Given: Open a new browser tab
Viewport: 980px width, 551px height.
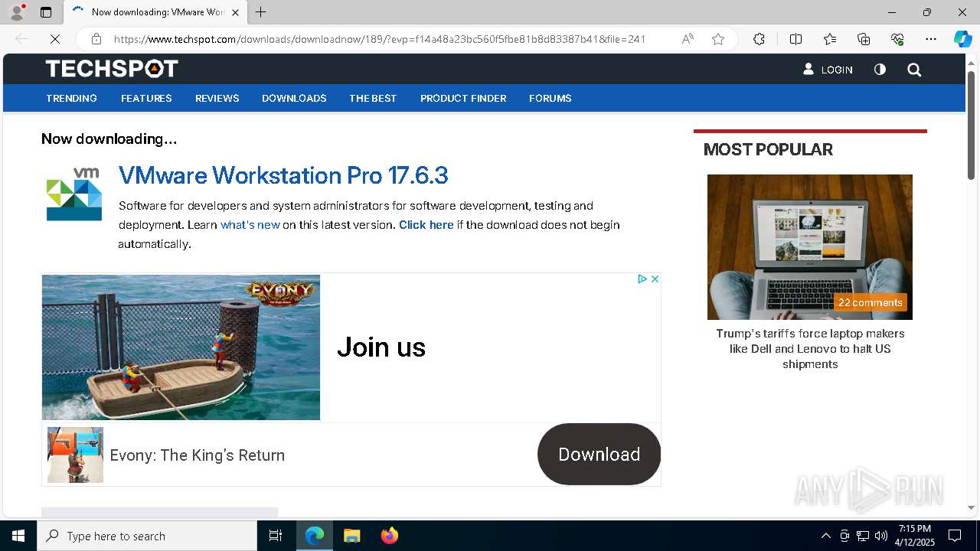Looking at the screenshot, I should [260, 12].
